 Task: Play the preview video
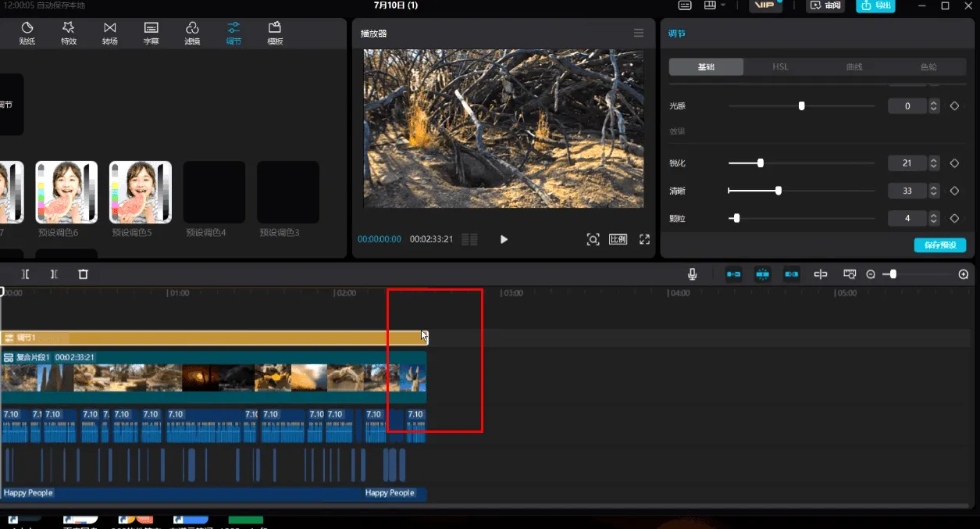504,239
